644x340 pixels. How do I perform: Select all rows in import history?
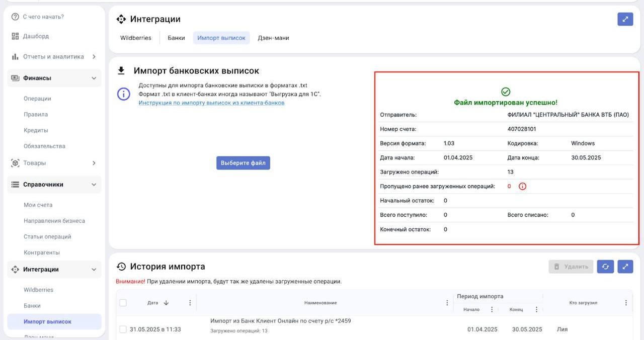coord(123,303)
